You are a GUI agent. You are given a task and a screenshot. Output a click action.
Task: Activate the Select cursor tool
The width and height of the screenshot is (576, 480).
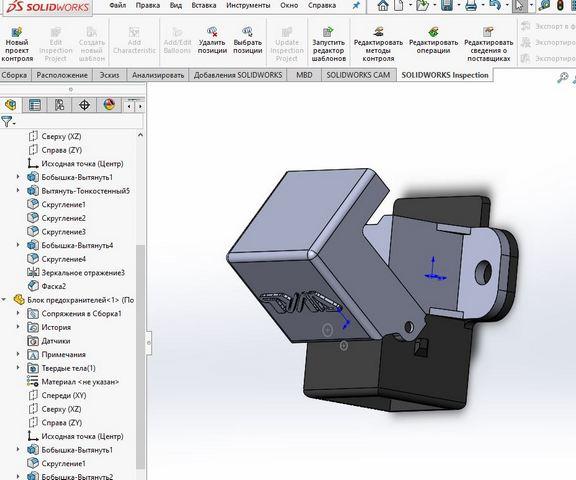(x=519, y=5)
